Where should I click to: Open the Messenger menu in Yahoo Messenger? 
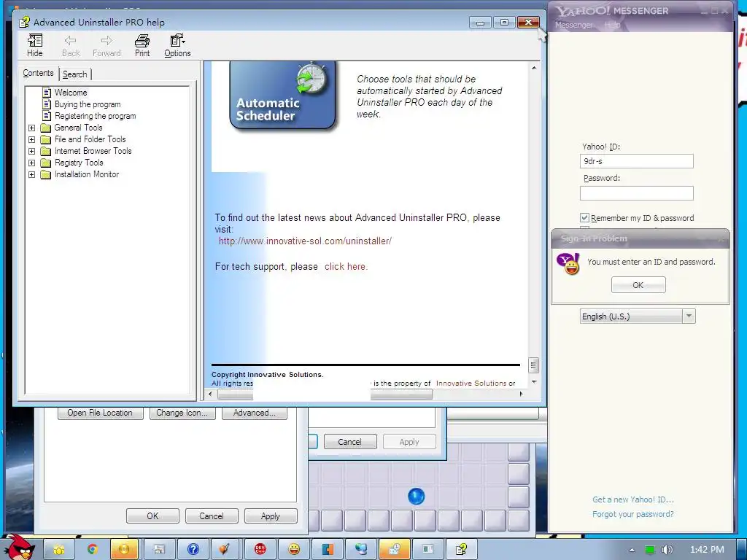click(x=573, y=25)
